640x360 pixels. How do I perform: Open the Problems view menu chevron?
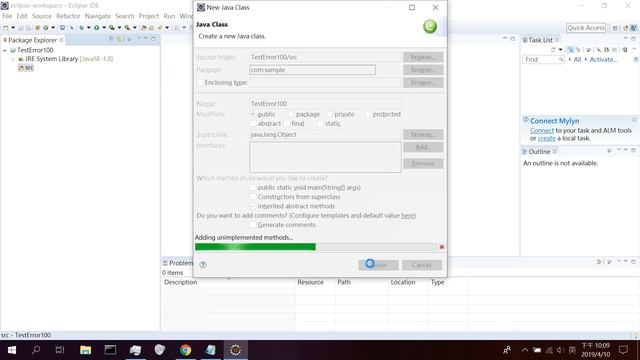[619, 262]
